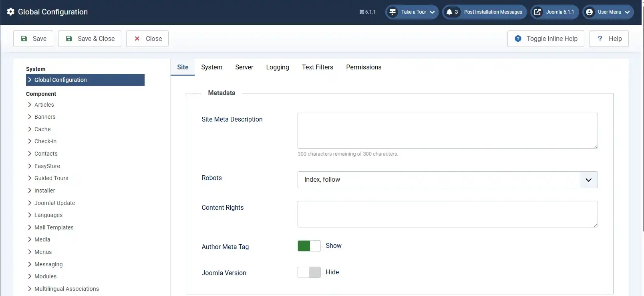Click the external link icon beside Joomla 6.1.1
The height and width of the screenshot is (296, 644).
click(537, 12)
